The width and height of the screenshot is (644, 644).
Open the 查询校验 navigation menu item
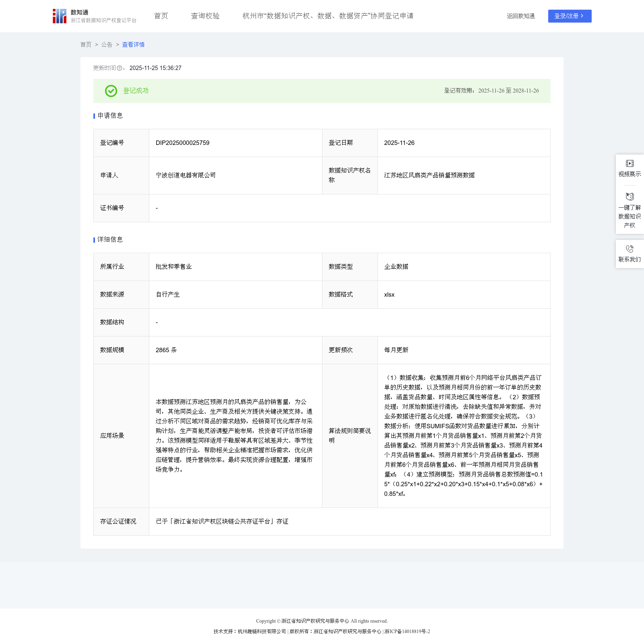click(x=205, y=16)
